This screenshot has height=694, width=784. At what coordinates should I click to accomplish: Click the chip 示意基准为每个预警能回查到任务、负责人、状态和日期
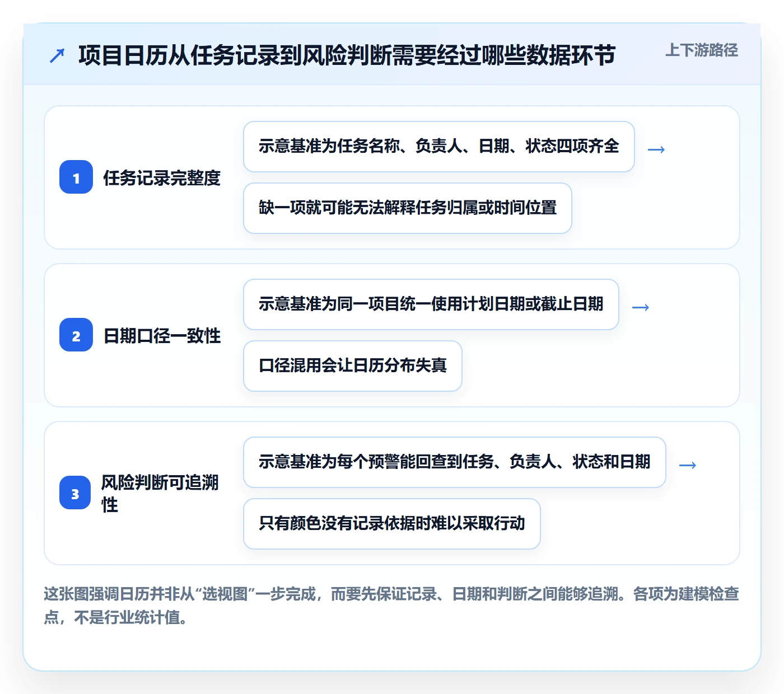pyautogui.click(x=455, y=462)
